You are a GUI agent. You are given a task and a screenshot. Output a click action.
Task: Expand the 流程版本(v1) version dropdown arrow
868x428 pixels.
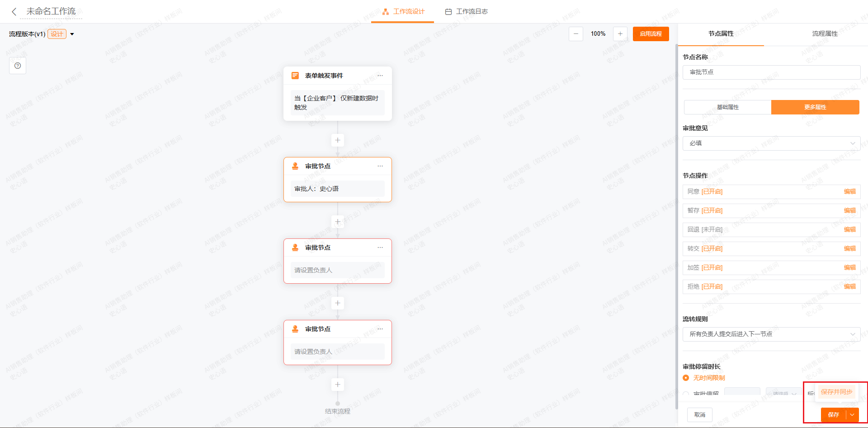[x=72, y=34]
